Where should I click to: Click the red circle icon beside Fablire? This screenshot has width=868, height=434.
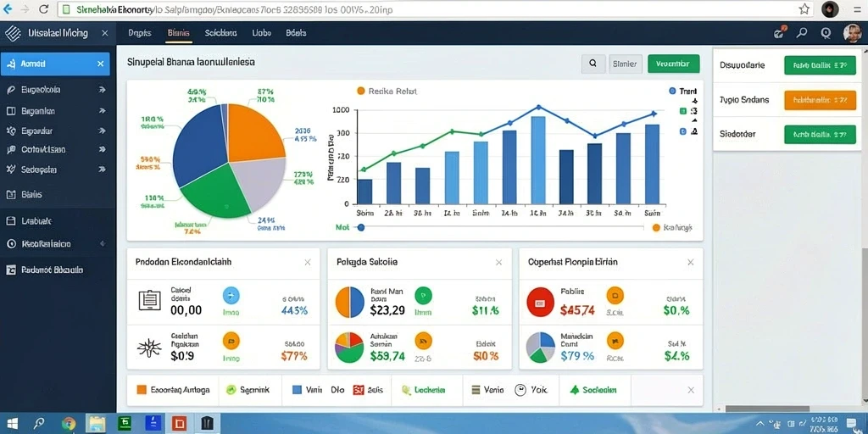coord(540,303)
